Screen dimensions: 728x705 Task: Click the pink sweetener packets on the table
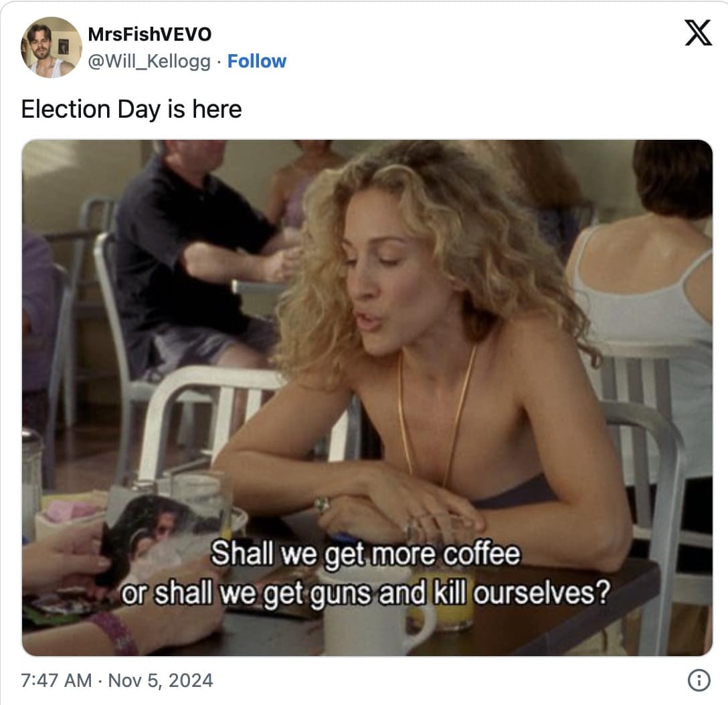[x=70, y=512]
